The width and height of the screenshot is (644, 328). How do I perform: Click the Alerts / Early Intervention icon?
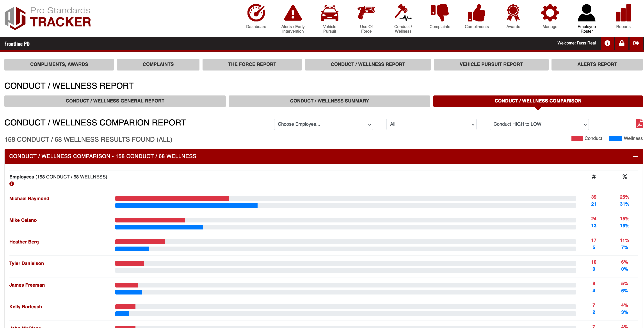(293, 13)
